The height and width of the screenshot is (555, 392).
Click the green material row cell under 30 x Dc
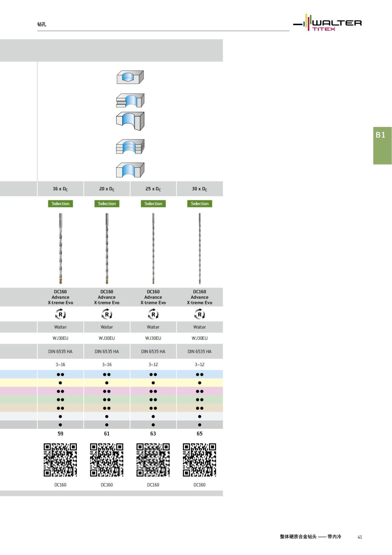tap(200, 400)
